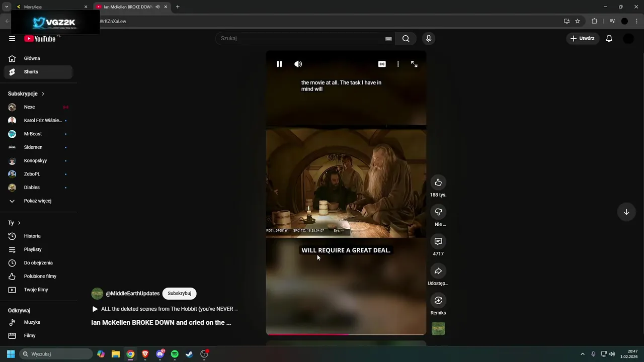Open MrBeast subscription channel
This screenshot has height=362, width=644.
tap(38, 134)
